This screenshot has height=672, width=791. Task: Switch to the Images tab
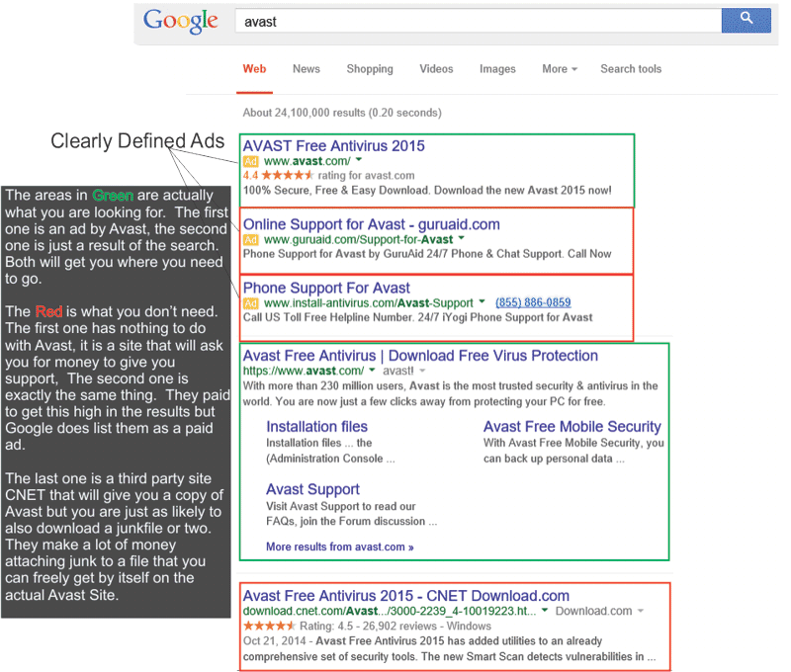tap(497, 69)
